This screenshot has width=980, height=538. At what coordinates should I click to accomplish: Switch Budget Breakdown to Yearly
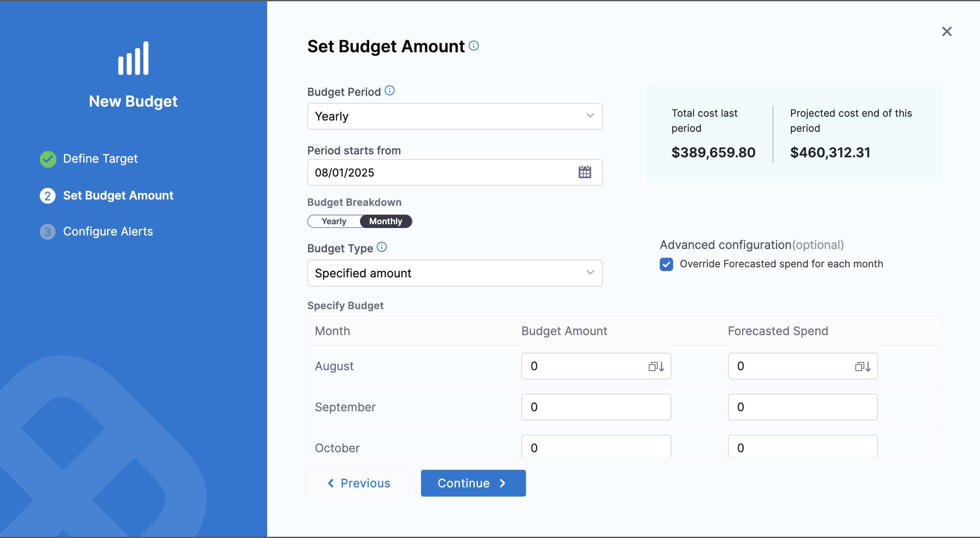(334, 221)
